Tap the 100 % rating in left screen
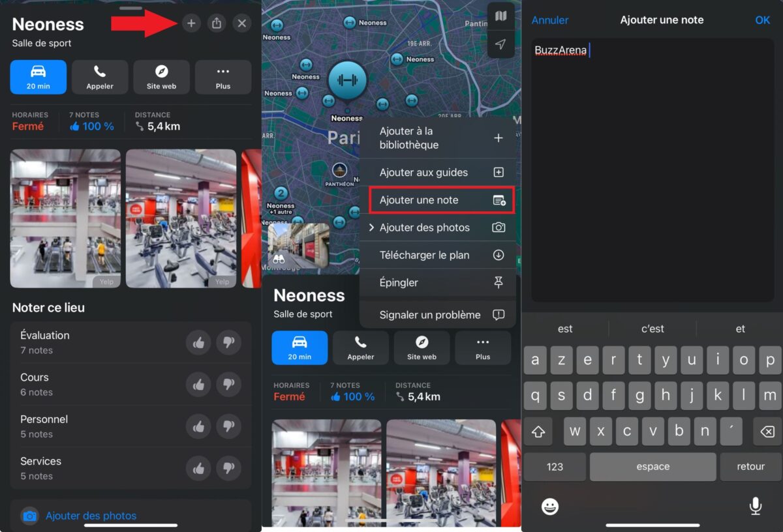 91,126
